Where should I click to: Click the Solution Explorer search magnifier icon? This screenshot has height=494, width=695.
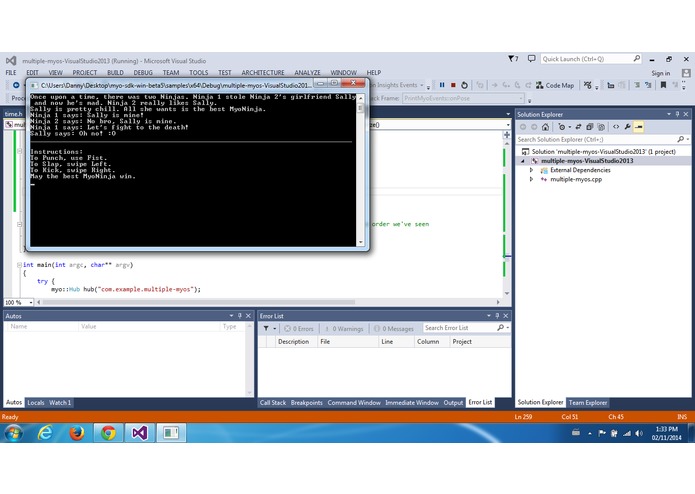[x=680, y=139]
